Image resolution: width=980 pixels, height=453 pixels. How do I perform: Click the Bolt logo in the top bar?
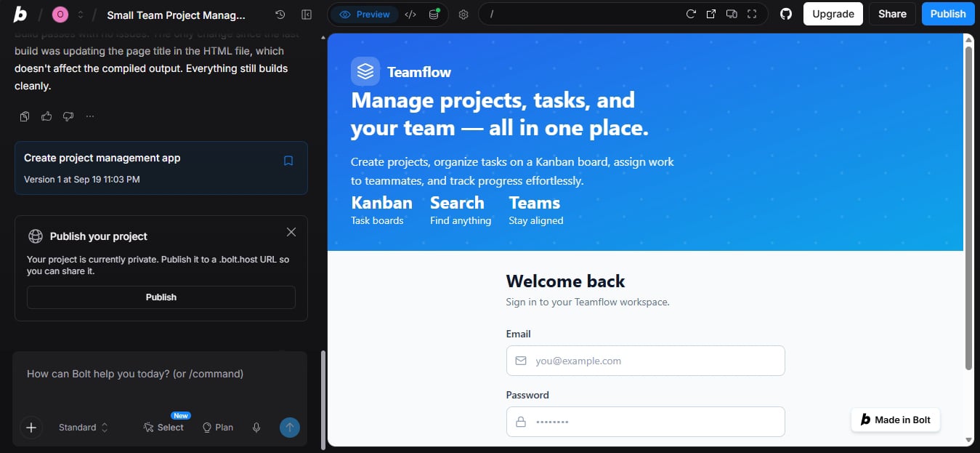pyautogui.click(x=20, y=14)
